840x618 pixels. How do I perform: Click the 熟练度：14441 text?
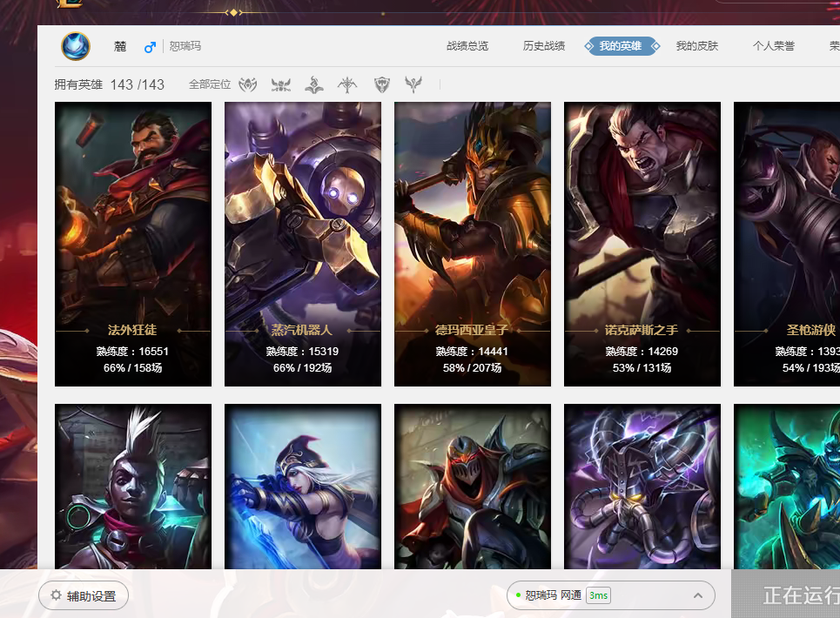click(472, 352)
